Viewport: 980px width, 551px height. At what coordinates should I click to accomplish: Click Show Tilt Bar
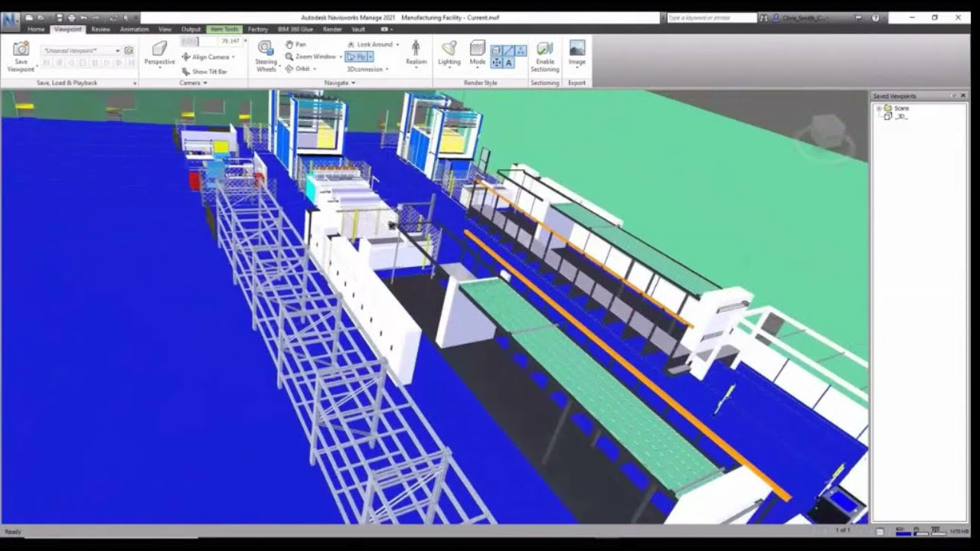coord(204,71)
